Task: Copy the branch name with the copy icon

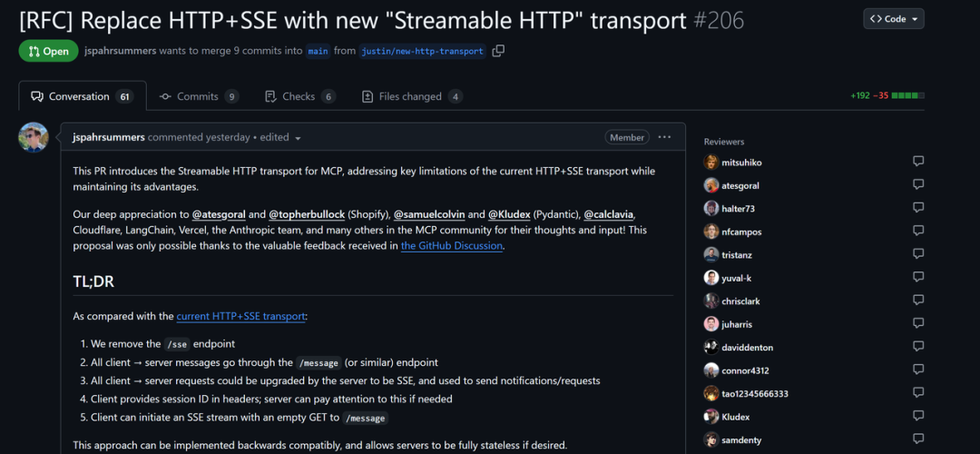Action: [x=498, y=51]
